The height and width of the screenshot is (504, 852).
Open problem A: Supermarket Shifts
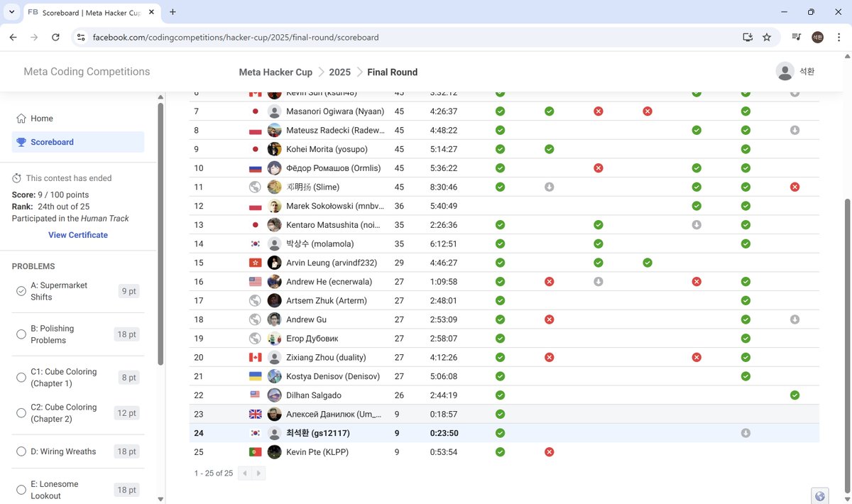tap(78, 291)
